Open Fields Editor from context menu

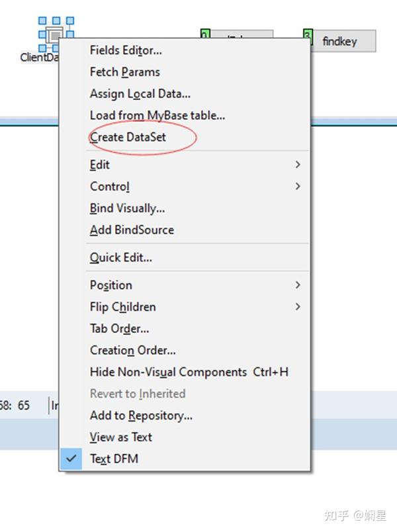[x=126, y=50]
